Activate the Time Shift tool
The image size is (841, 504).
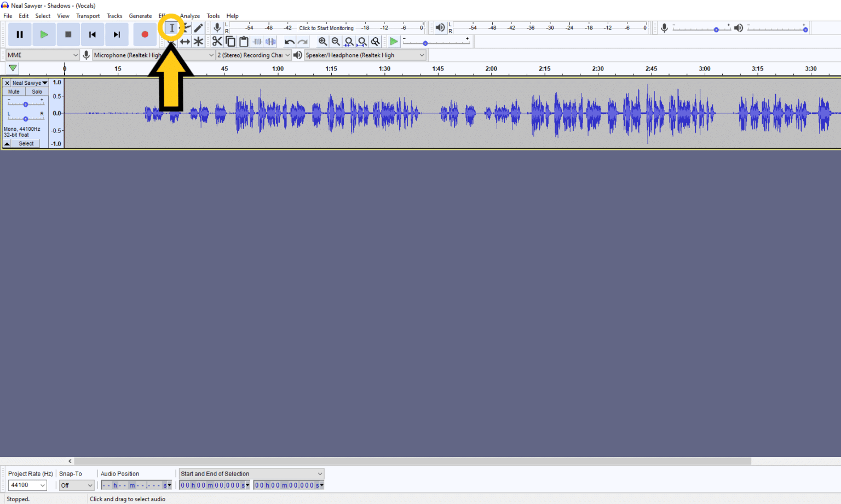tap(185, 41)
